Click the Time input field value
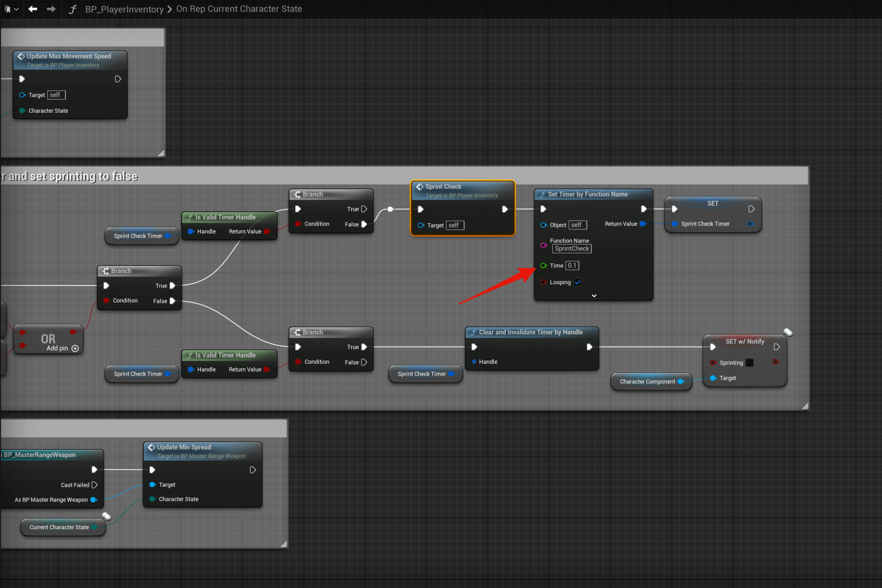Screen dimensions: 882x588 pos(572,266)
